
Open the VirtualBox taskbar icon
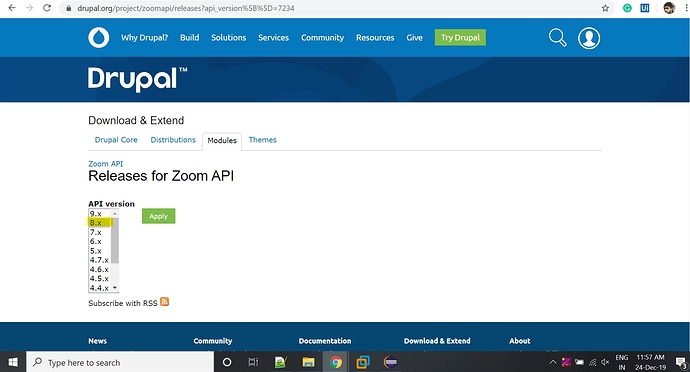pos(363,362)
